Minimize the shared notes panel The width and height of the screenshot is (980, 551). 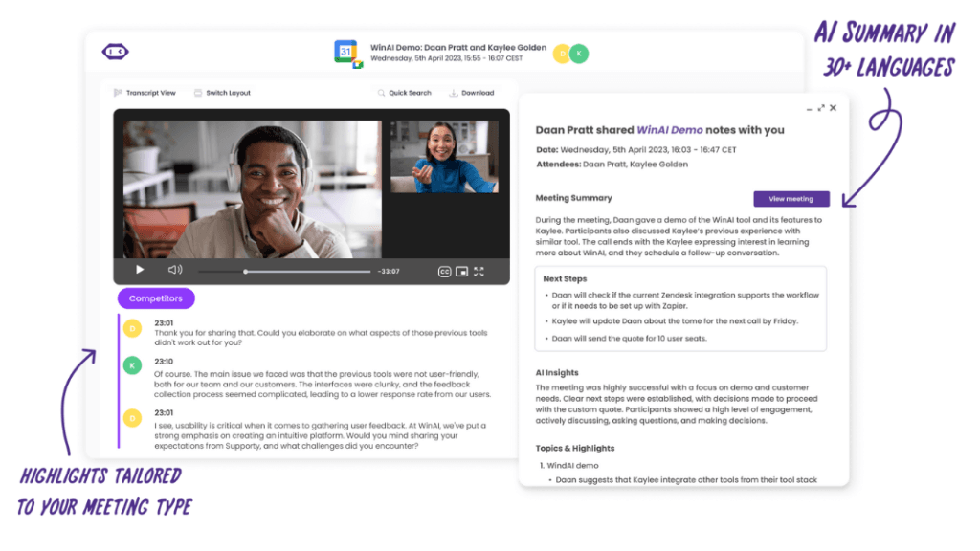[x=810, y=109]
